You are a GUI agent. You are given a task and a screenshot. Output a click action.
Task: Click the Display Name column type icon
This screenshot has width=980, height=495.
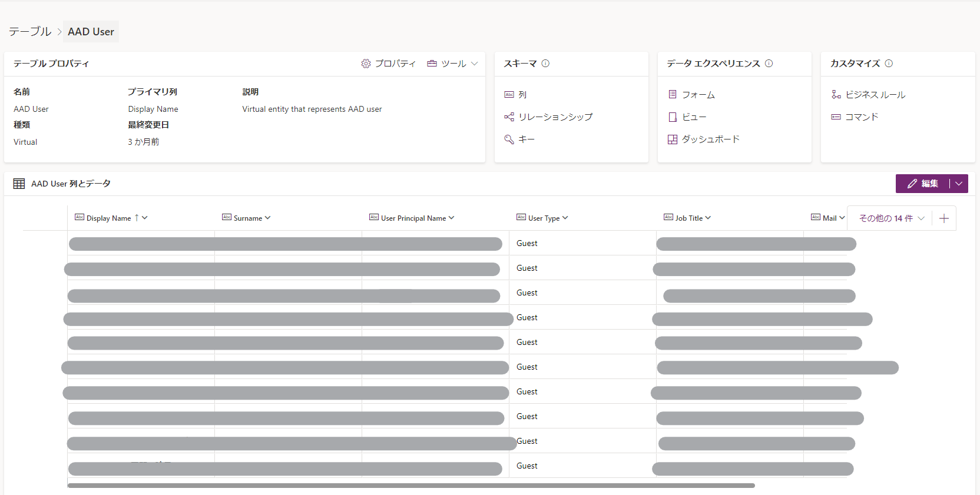point(80,217)
